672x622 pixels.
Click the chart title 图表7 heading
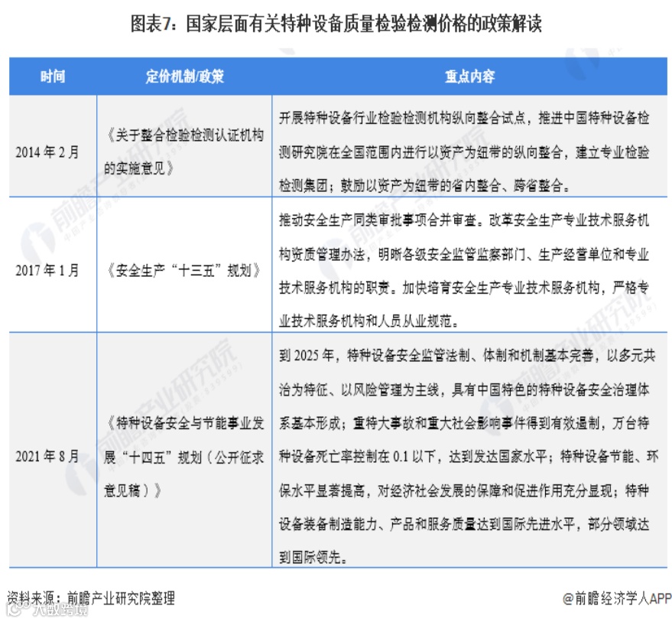[x=336, y=24]
